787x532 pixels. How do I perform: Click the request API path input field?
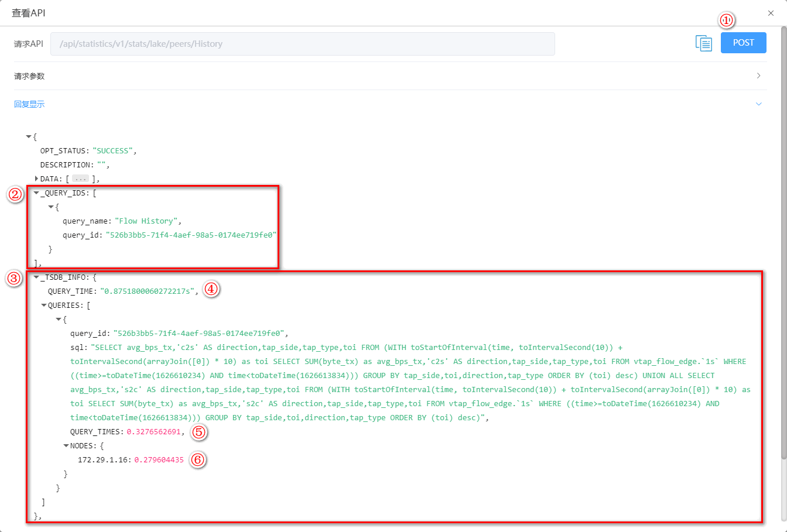302,44
